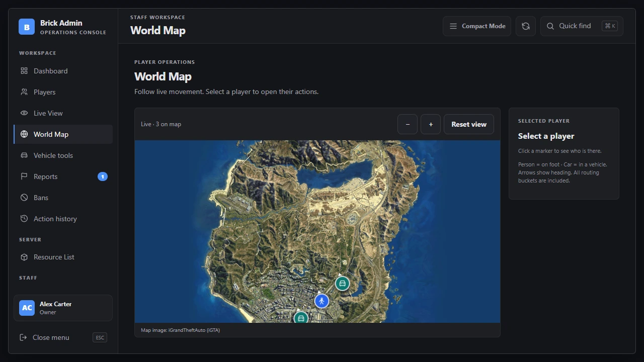Open Action history

(x=63, y=219)
